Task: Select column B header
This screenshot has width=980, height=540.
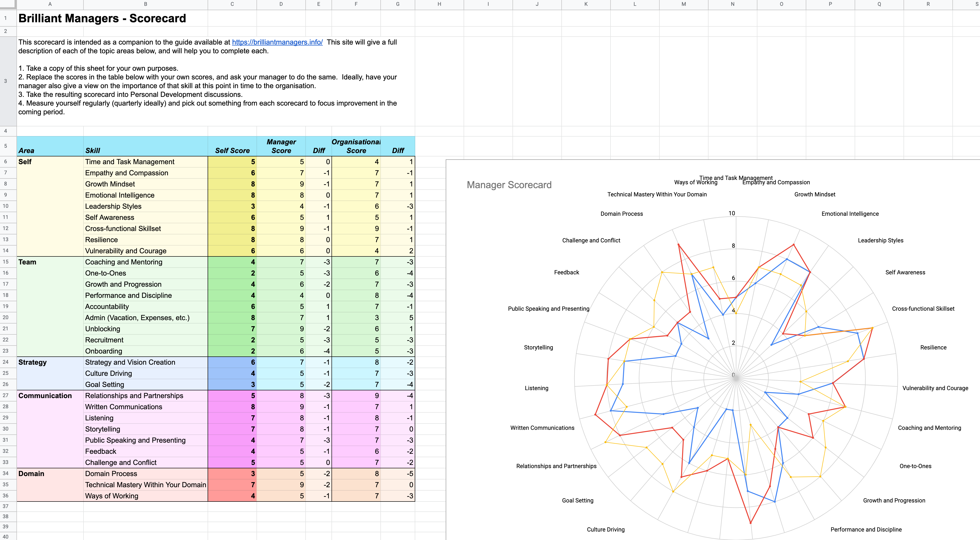Action: coord(145,4)
